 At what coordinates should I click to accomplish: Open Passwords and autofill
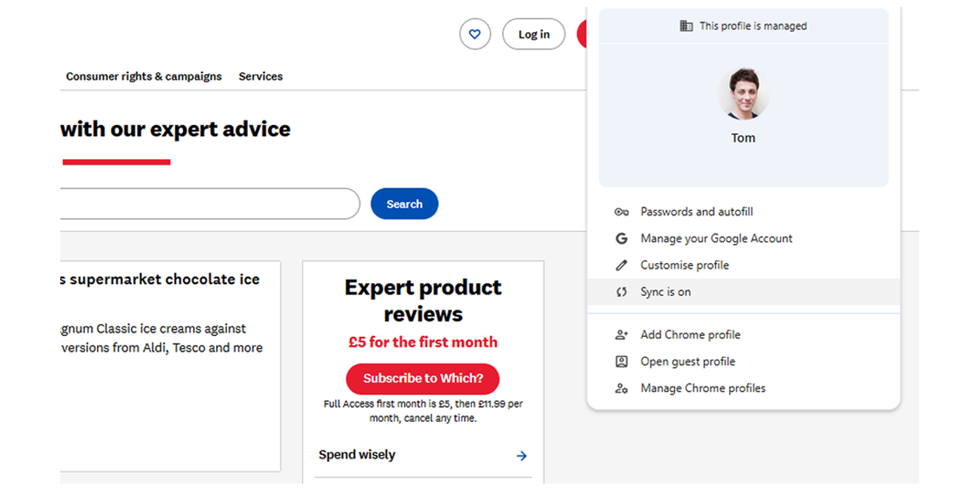[696, 212]
